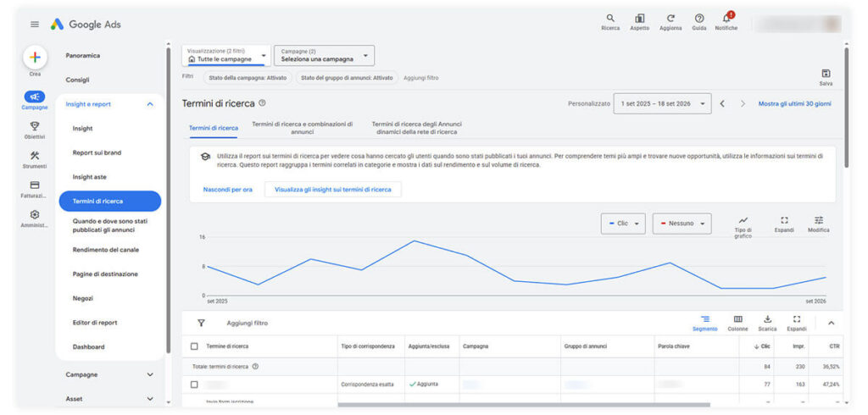Click the horizontal table scrollbar
Image resolution: width=868 pixels, height=415 pixels.
click(524, 405)
